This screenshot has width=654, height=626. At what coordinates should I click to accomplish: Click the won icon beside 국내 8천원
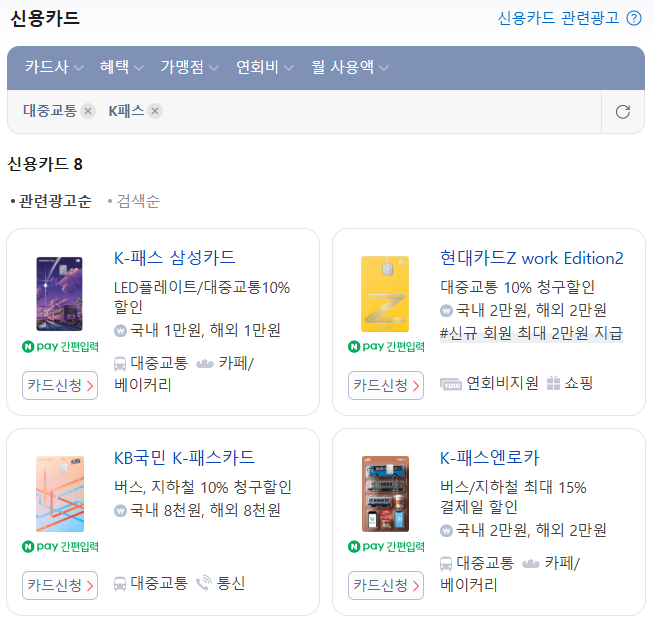[120, 511]
